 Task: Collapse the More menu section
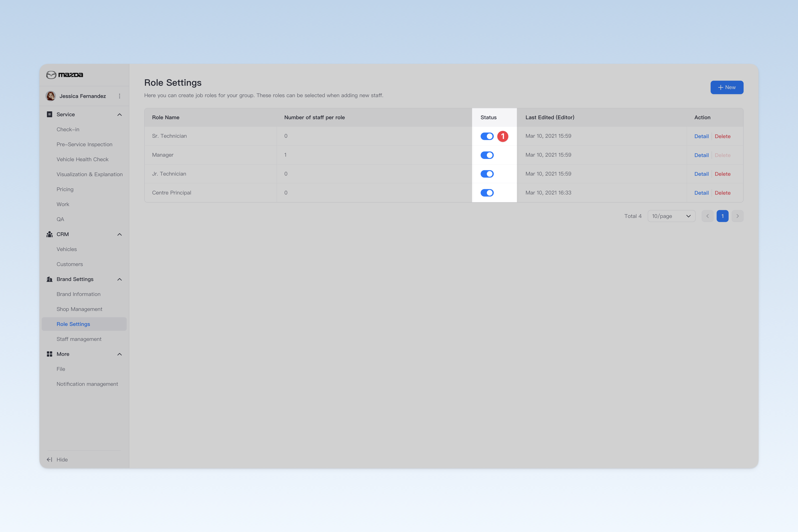click(119, 354)
